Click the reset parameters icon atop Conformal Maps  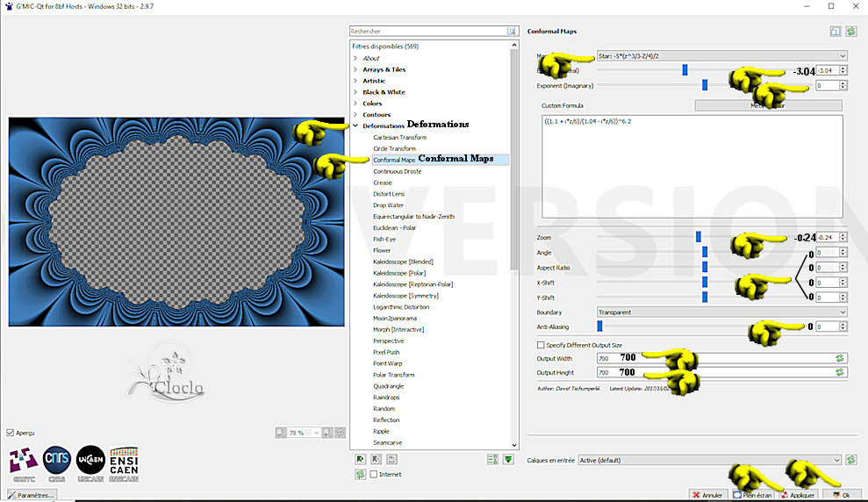tap(850, 32)
